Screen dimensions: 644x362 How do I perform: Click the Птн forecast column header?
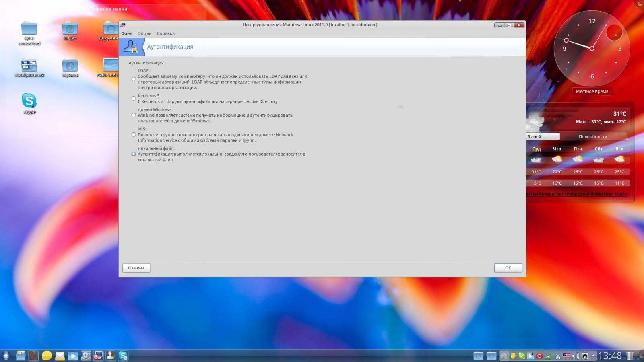pos(578,149)
